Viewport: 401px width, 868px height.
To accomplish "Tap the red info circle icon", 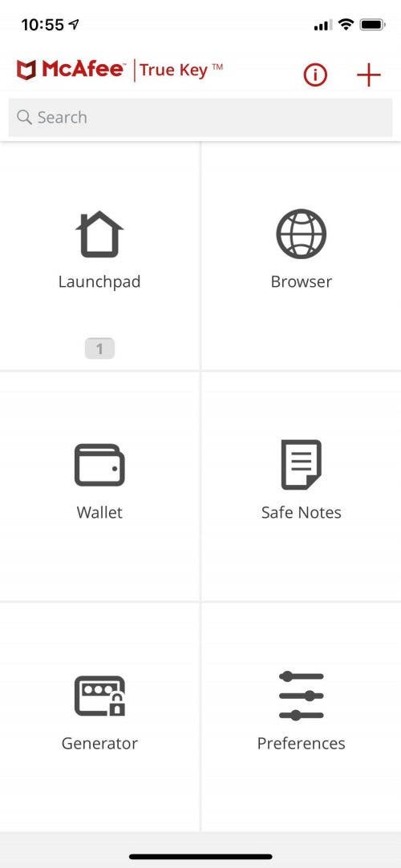I will point(315,75).
